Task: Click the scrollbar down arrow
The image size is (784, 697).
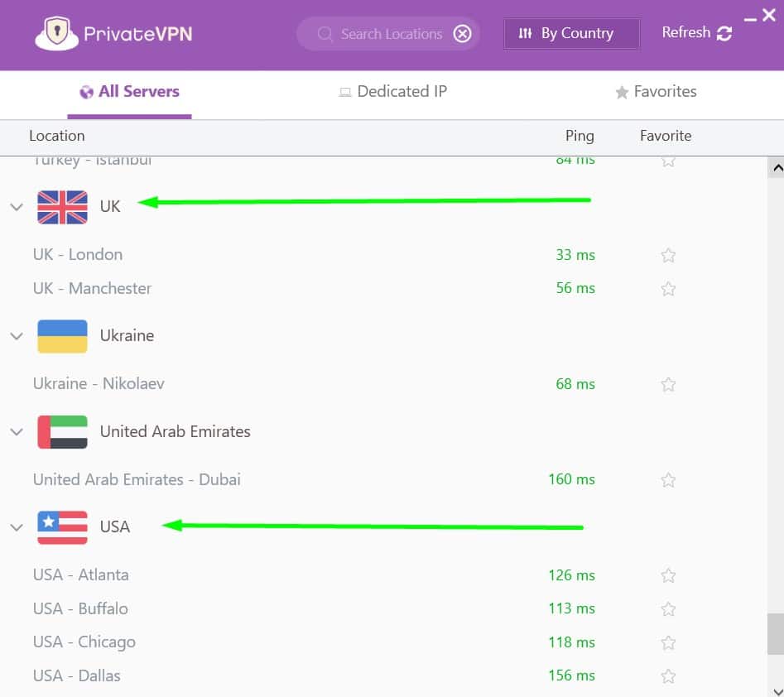Action: pyautogui.click(x=777, y=691)
